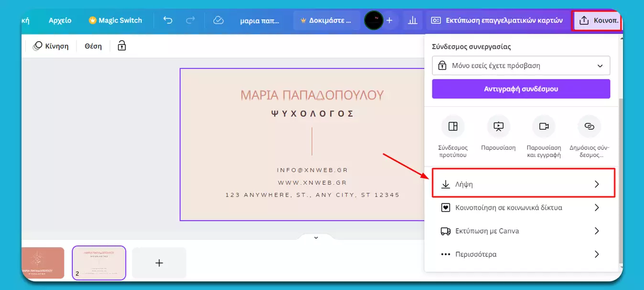Open Magic Switch
644x290 pixels.
pyautogui.click(x=115, y=20)
